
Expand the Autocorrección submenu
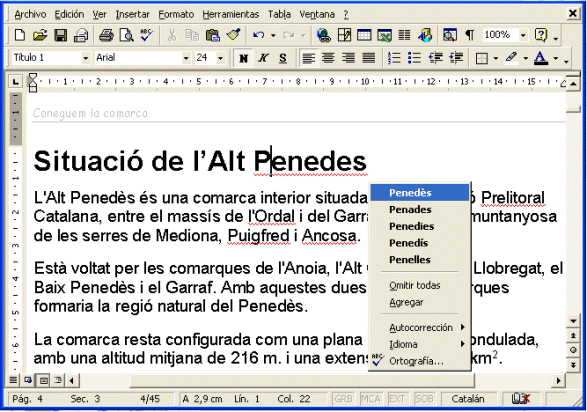coord(421,328)
